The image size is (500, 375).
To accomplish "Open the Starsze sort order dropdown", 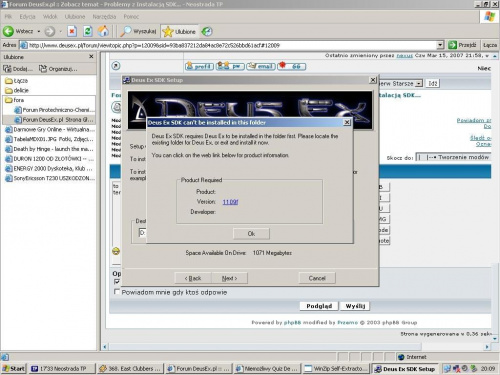I will click(419, 83).
